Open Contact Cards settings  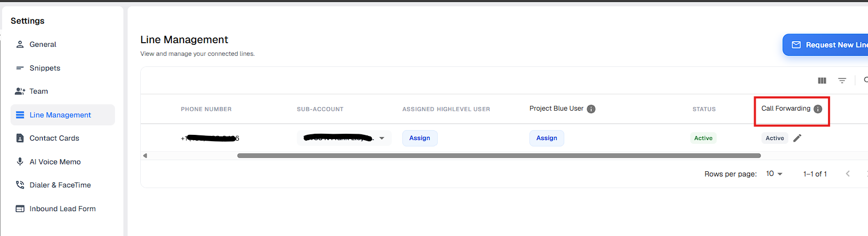(x=63, y=138)
